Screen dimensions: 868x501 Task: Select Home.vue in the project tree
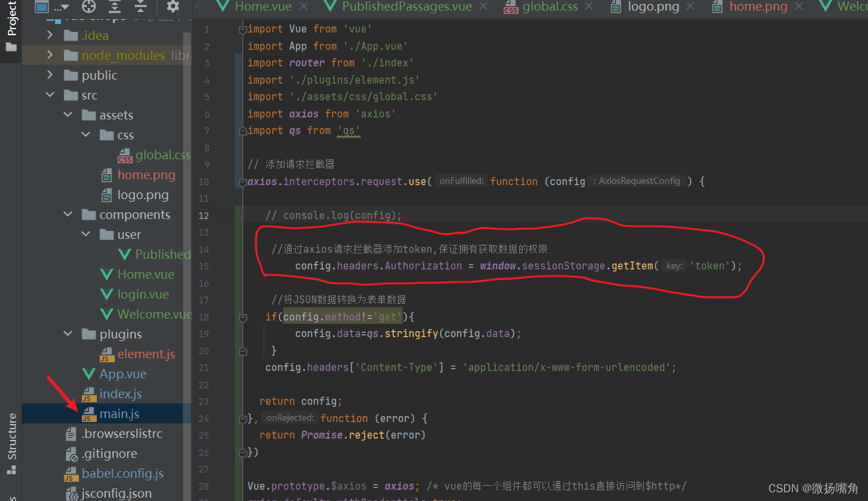coord(146,274)
